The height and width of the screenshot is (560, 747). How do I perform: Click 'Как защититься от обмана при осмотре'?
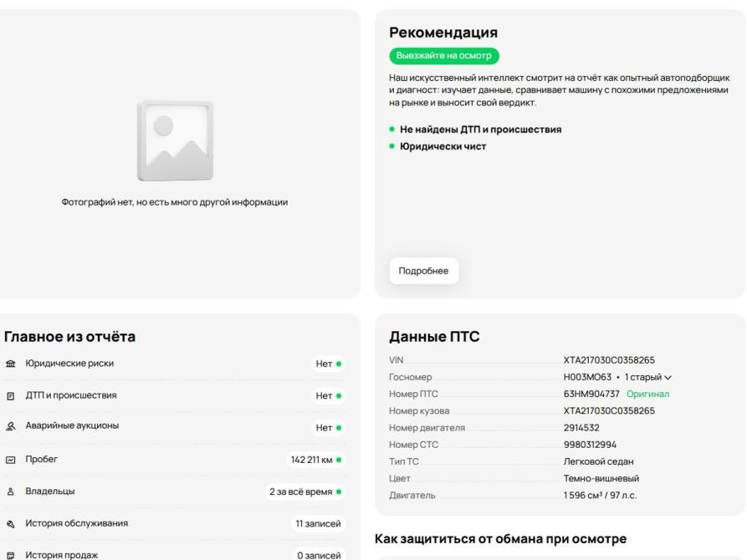[501, 539]
